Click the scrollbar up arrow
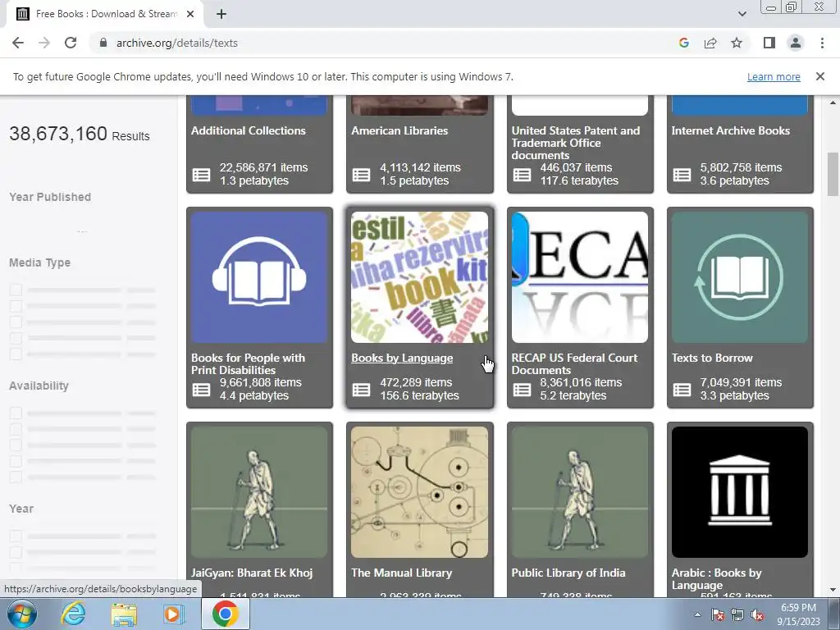 click(833, 103)
